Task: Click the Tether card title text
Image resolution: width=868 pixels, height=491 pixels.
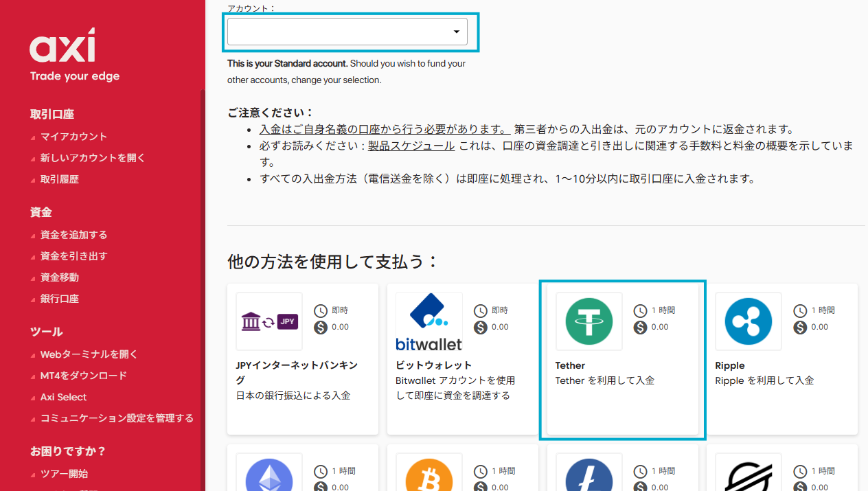Action: [570, 366]
